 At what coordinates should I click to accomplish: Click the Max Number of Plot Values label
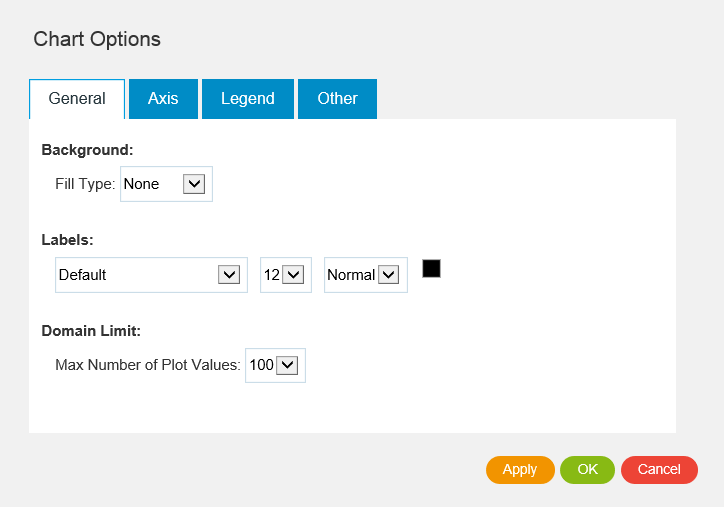(148, 365)
